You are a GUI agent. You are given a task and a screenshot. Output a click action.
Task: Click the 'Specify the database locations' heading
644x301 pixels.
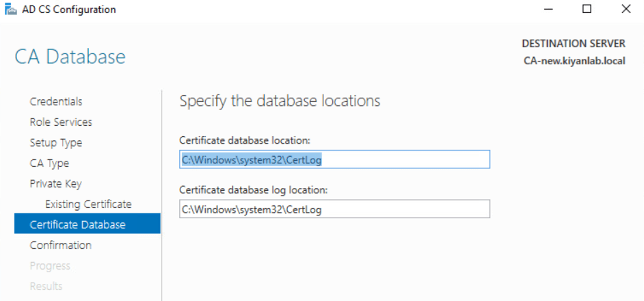pyautogui.click(x=280, y=101)
